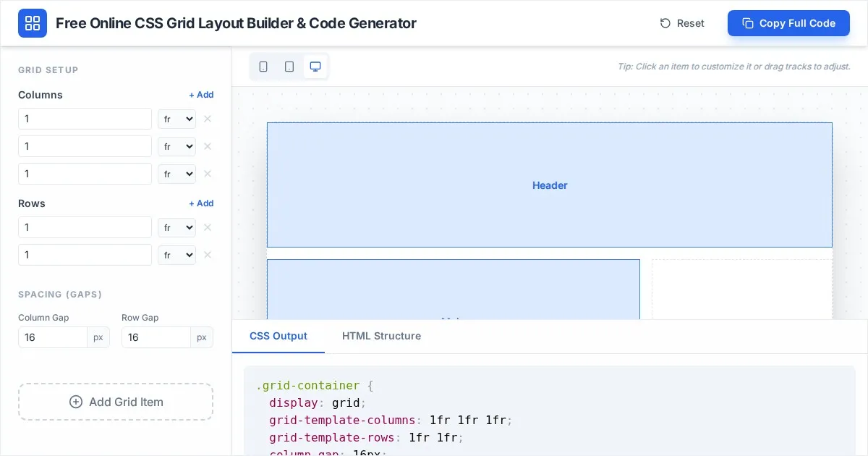The height and width of the screenshot is (456, 868).
Task: Click the Add Grid Item button
Action: pyautogui.click(x=116, y=402)
